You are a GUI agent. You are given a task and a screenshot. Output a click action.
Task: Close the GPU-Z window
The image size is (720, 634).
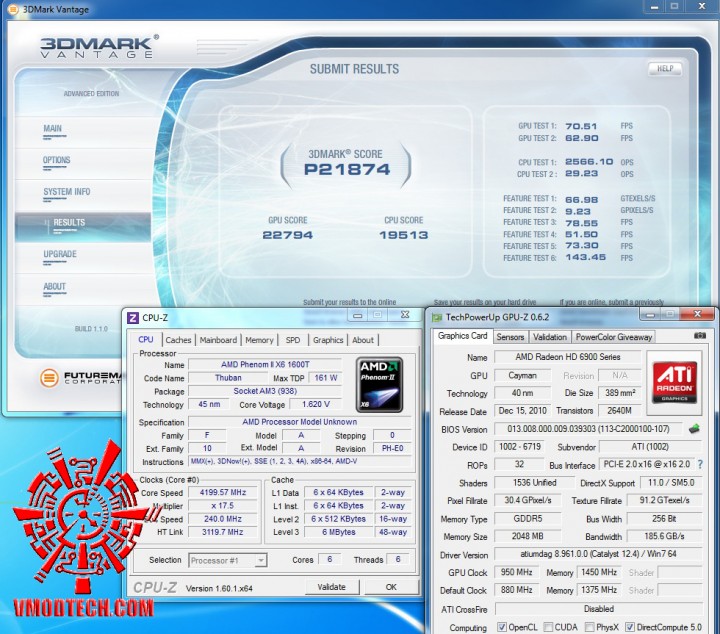[x=697, y=314]
